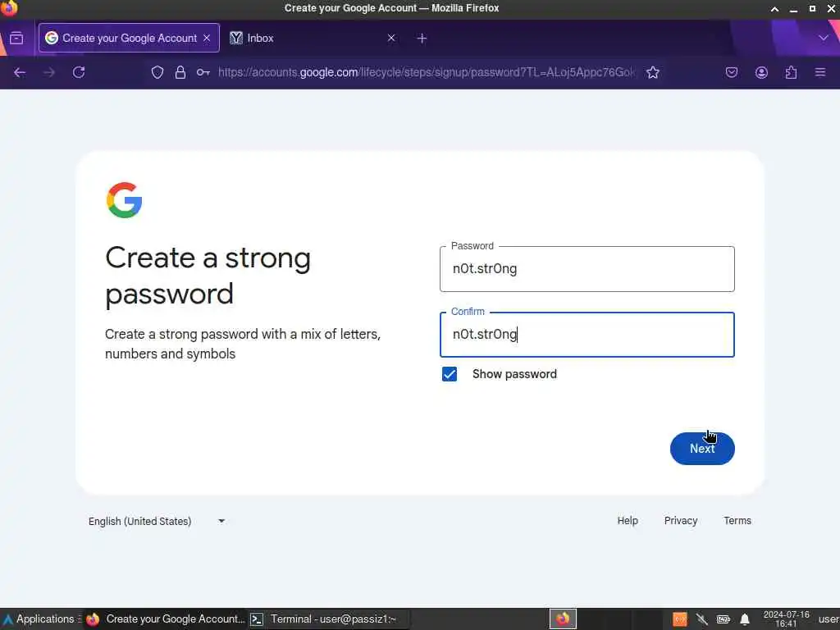Switch to the Inbox tab

click(x=313, y=38)
